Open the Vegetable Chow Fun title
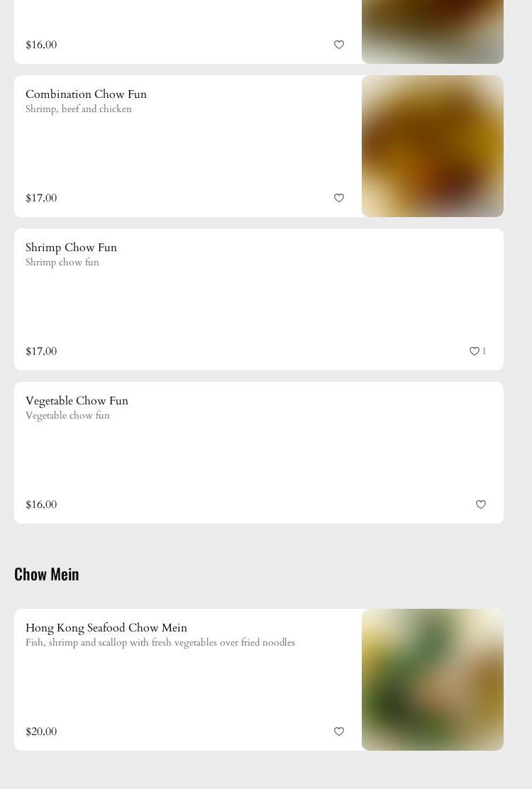This screenshot has width=532, height=789. pyautogui.click(x=77, y=401)
